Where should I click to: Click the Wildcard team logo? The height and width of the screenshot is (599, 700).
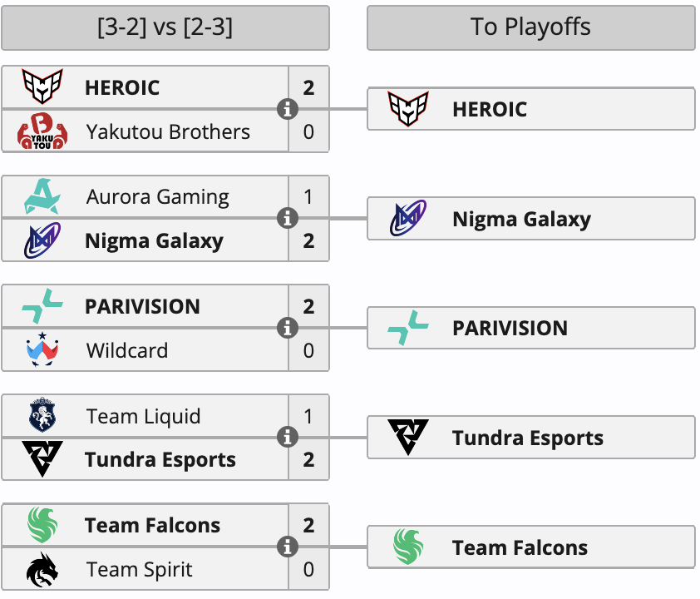(x=42, y=349)
